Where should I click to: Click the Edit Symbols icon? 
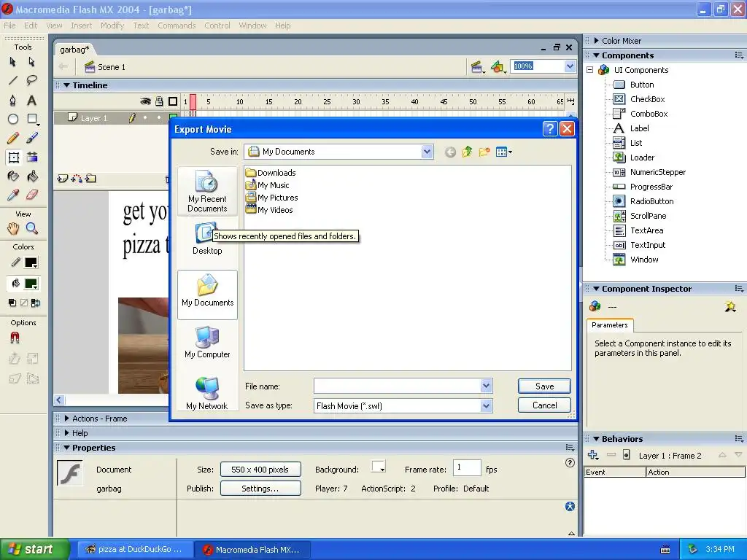click(x=498, y=67)
